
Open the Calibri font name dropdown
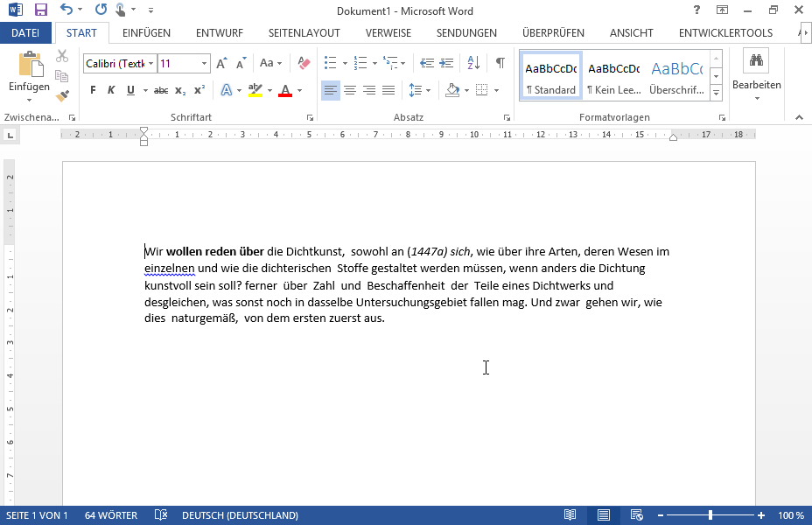pos(151,64)
